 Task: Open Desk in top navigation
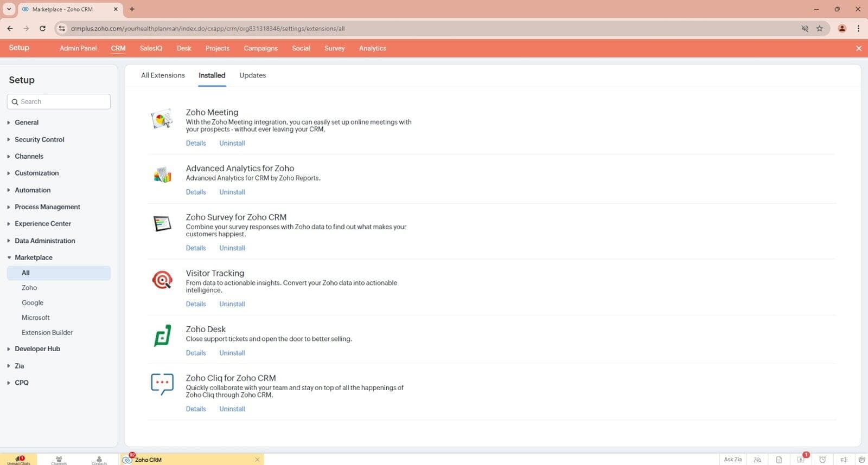point(184,48)
